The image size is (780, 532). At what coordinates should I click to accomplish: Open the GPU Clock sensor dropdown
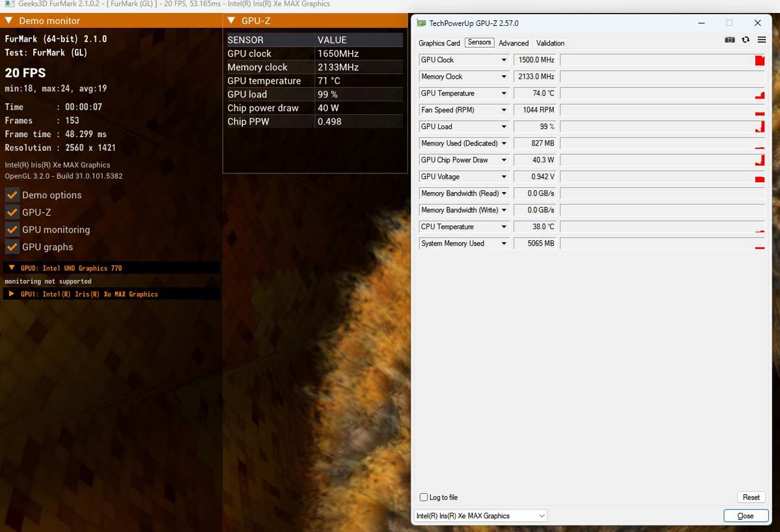503,60
